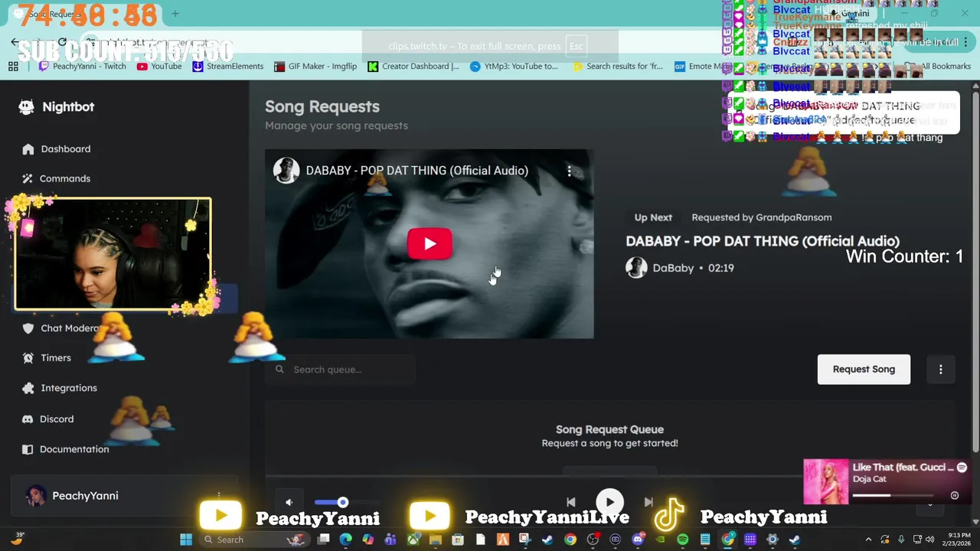This screenshot has width=980, height=551.
Task: Open the volume control in system tray
Action: coord(929,540)
